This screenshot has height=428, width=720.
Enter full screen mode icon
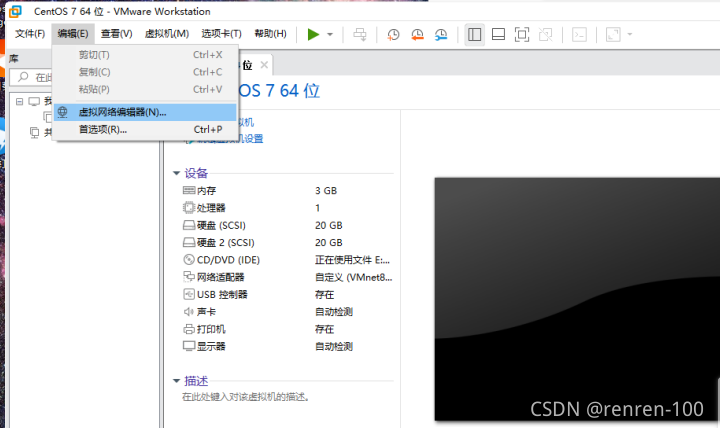[522, 34]
